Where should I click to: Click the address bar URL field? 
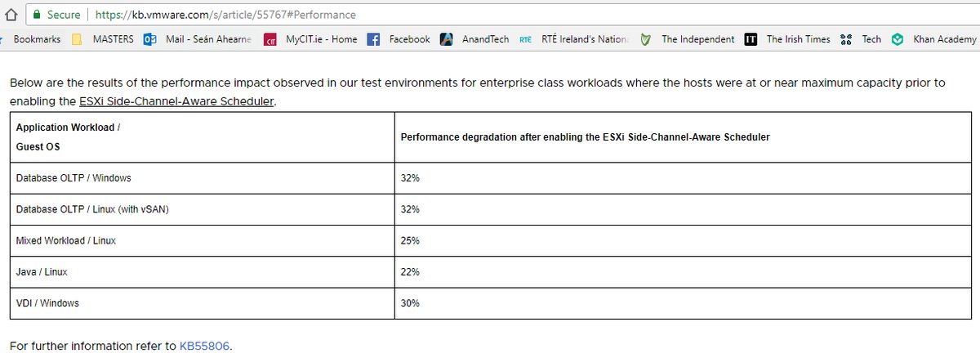[531, 15]
